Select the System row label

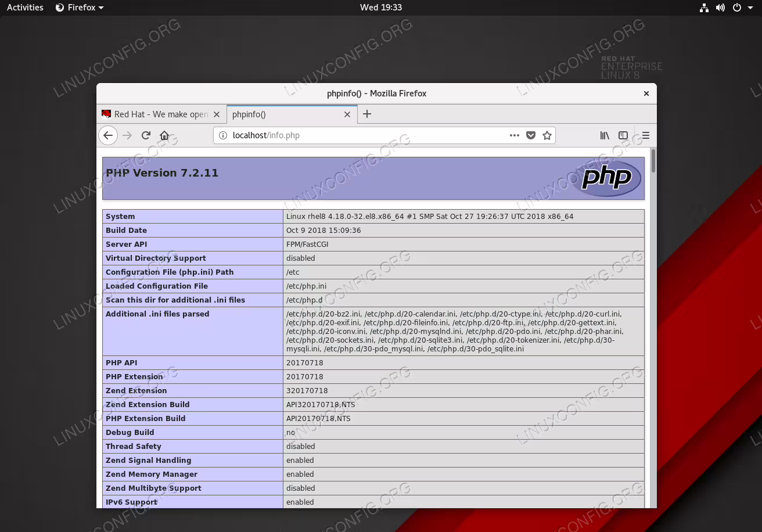[x=120, y=217]
